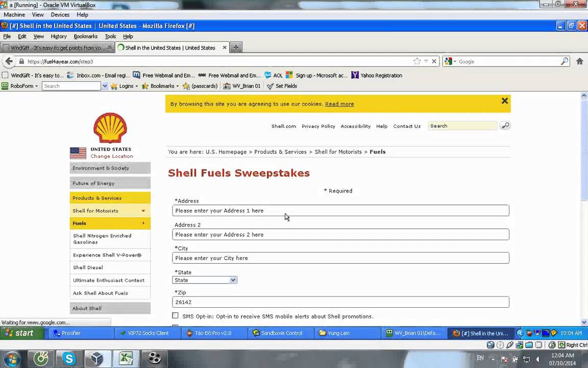Open search engine selector dropdown
The height and width of the screenshot is (368, 588).
tap(450, 61)
